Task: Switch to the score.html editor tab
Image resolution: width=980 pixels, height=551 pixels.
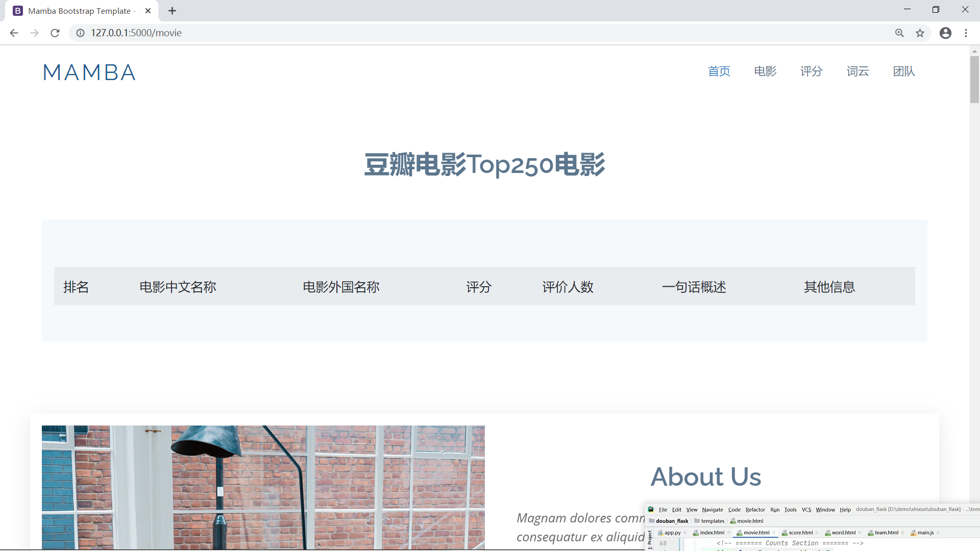Action: pyautogui.click(x=800, y=533)
